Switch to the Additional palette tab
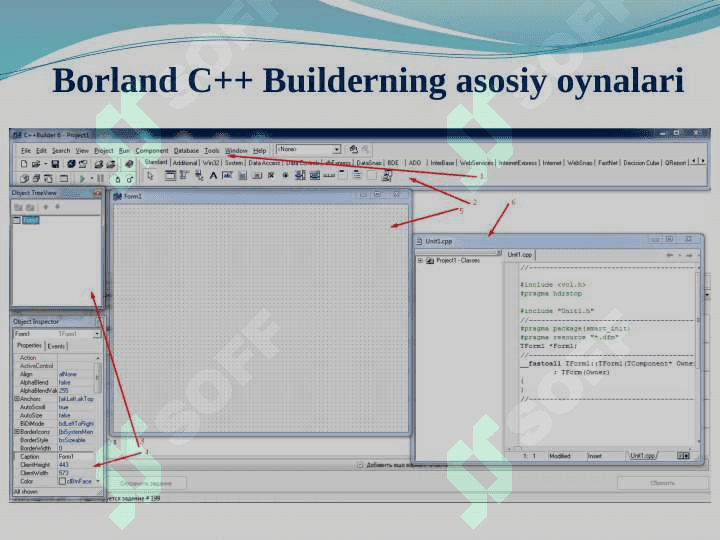The image size is (720, 540). (185, 163)
